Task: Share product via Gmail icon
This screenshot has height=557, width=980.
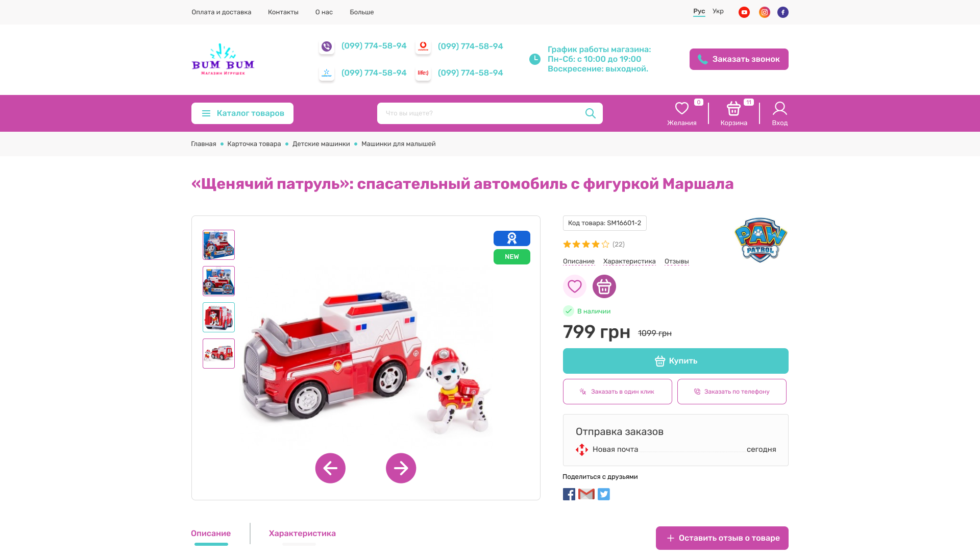Action: [x=586, y=494]
